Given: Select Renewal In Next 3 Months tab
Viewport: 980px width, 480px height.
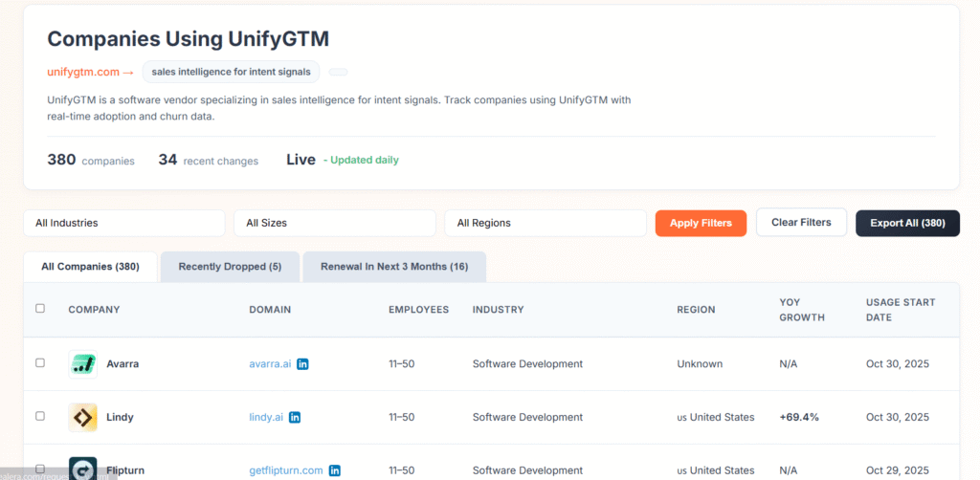Looking at the screenshot, I should [x=394, y=267].
